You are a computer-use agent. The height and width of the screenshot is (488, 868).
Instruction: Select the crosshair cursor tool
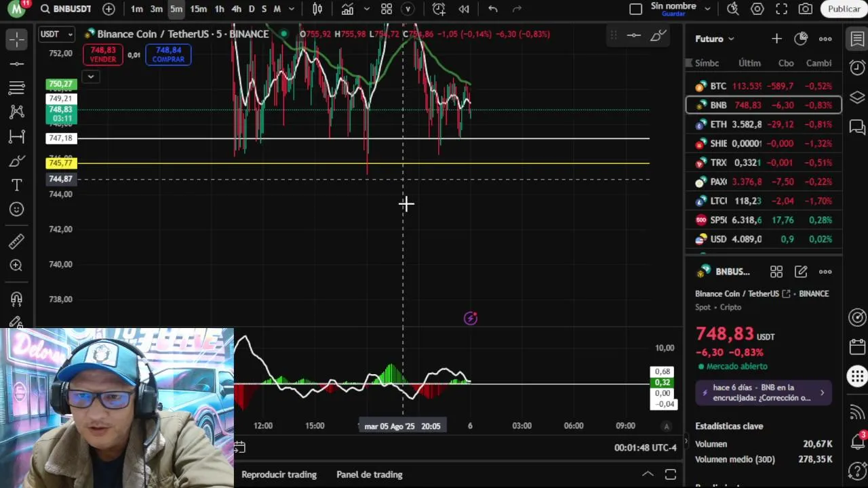pos(17,39)
